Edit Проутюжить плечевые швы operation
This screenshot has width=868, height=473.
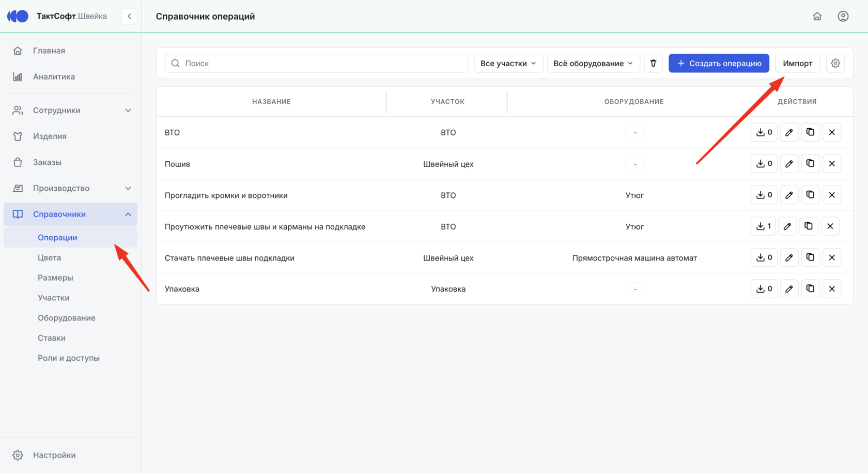tap(787, 226)
